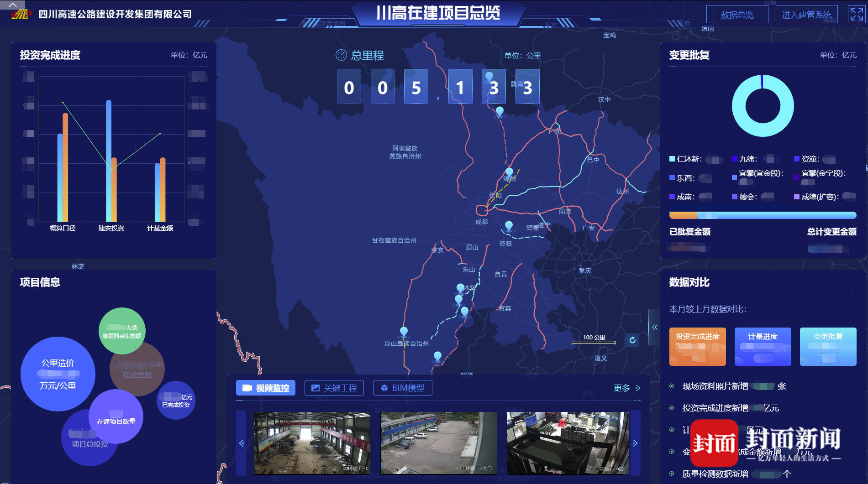Viewport: 868px width, 484px height.
Task: Expand the top collapse chevron
Action: point(13,5)
